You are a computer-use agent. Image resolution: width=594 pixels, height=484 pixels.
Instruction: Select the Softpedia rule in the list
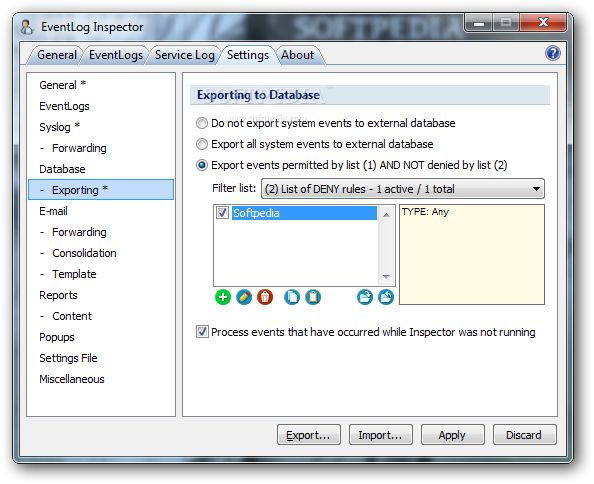click(x=304, y=213)
